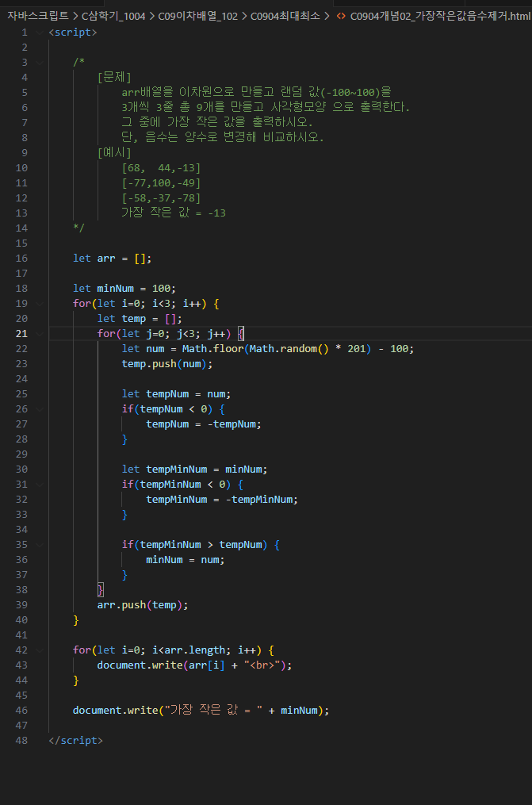The width and height of the screenshot is (532, 805).
Task: Click the 201 multiplier on line 22
Action: tap(357, 349)
